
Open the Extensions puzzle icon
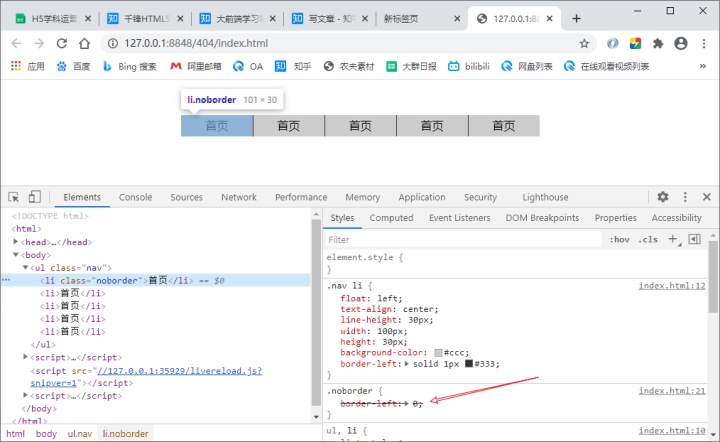pyautogui.click(x=658, y=43)
